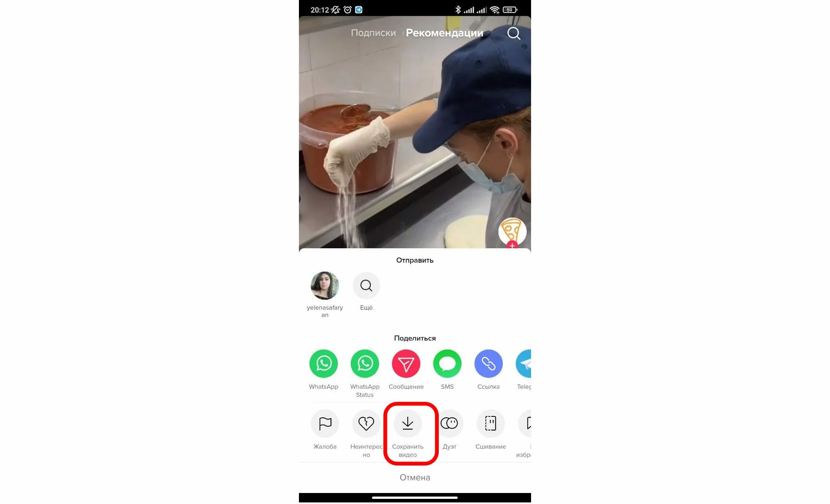Select the Жалоба flag icon
The height and width of the screenshot is (504, 830).
(x=324, y=423)
